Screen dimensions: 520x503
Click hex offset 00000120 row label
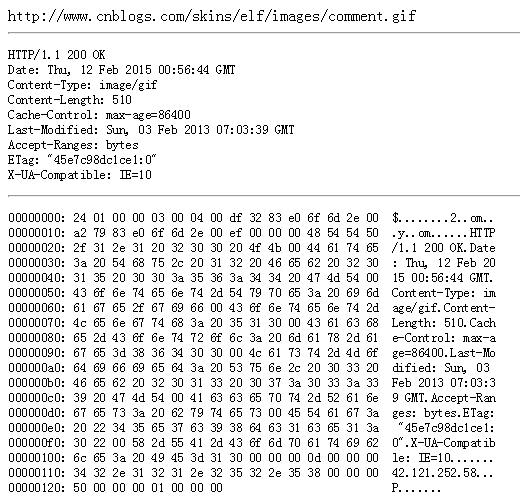[37, 488]
